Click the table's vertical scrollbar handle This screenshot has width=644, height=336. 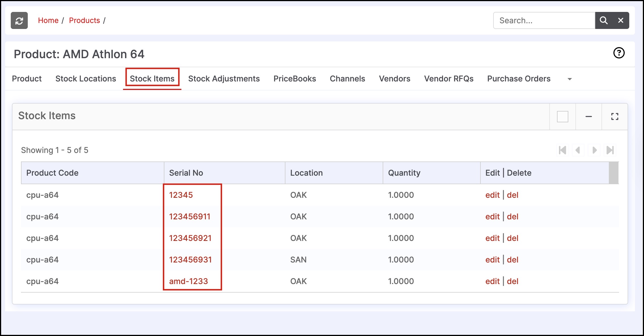(614, 173)
